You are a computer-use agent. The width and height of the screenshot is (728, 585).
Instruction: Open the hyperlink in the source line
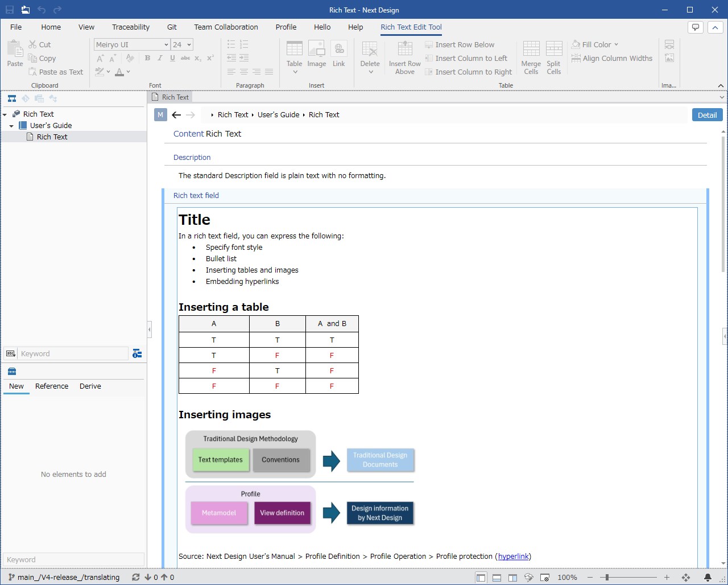pyautogui.click(x=514, y=556)
